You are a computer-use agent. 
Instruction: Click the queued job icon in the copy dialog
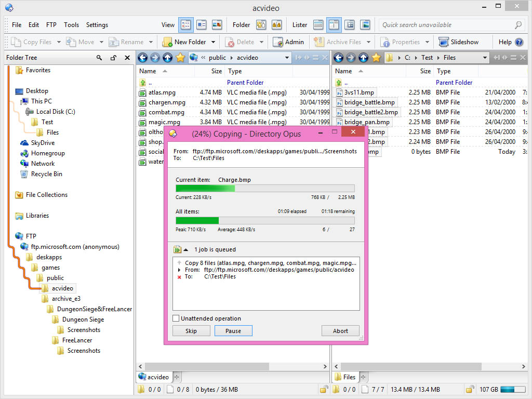(177, 250)
